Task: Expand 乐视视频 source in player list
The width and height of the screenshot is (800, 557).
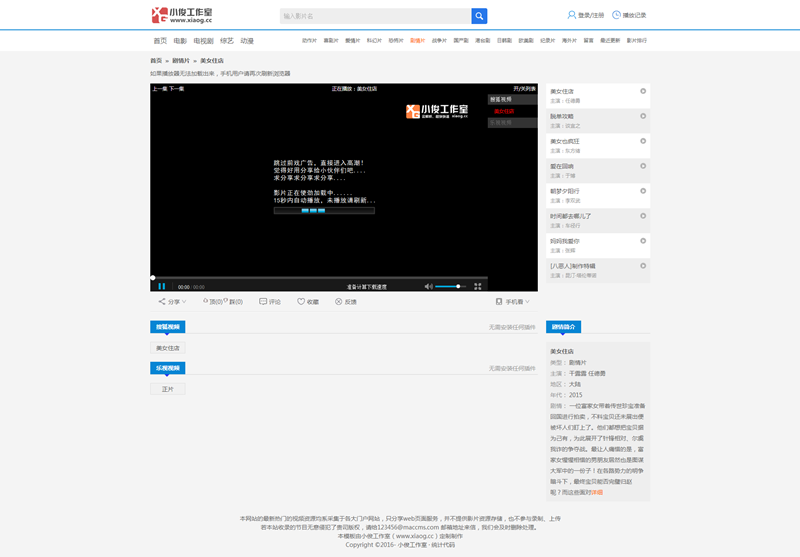Action: tap(512, 123)
